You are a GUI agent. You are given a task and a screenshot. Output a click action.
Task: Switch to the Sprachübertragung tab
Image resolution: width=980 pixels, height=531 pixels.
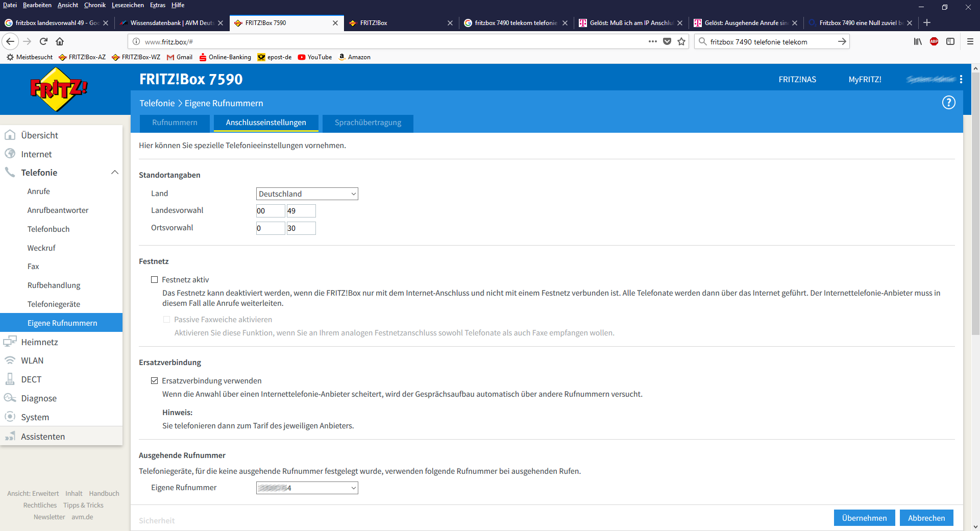coord(368,123)
